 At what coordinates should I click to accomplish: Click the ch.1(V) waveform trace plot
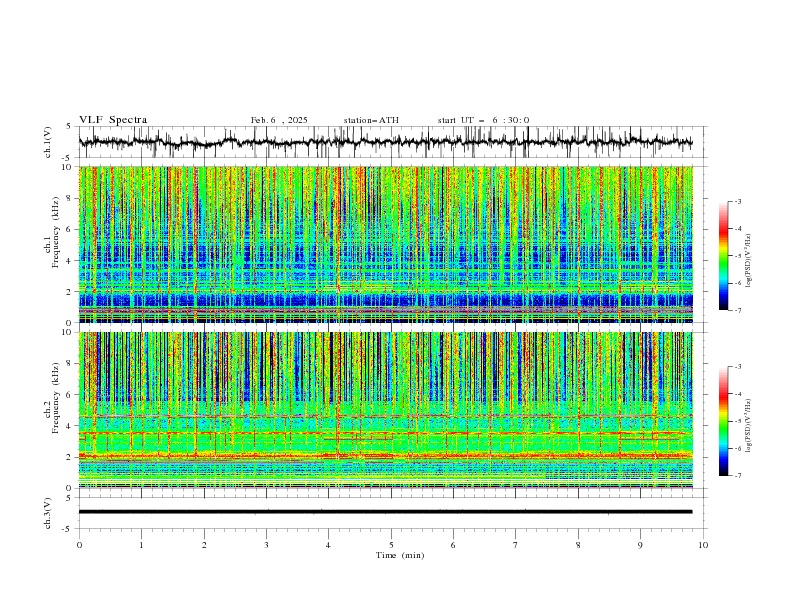pyautogui.click(x=385, y=142)
